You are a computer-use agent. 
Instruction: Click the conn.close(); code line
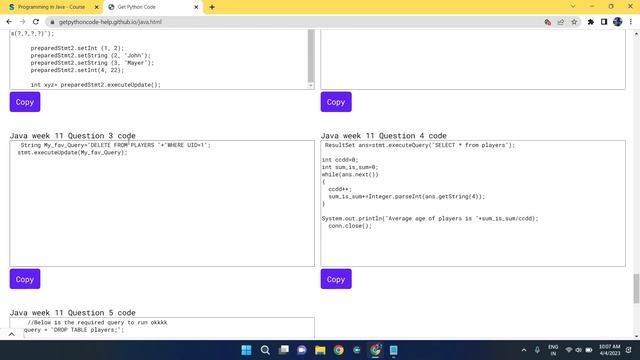point(350,226)
